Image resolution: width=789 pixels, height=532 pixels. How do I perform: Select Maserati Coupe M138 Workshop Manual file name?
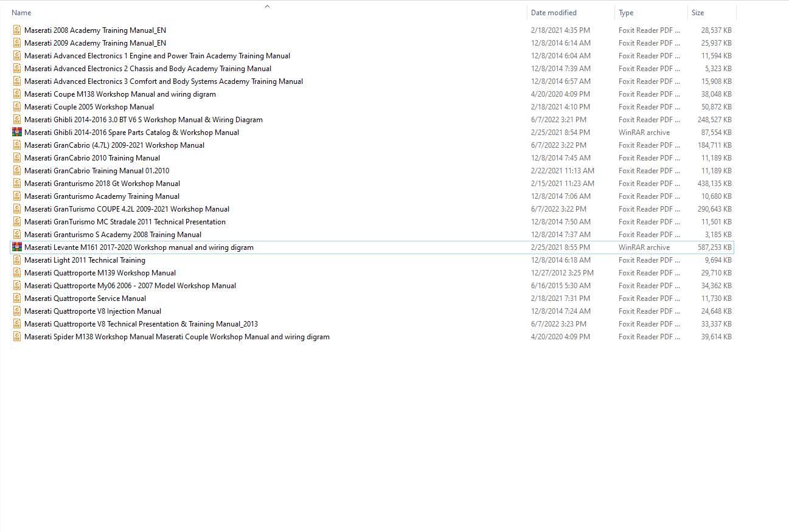[x=120, y=94]
